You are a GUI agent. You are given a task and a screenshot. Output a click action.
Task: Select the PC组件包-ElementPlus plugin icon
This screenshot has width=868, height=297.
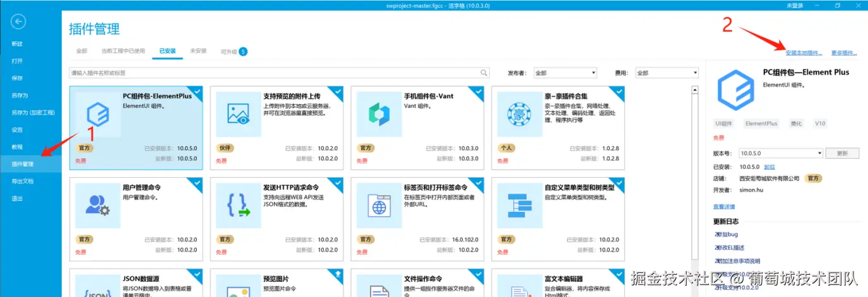[98, 114]
